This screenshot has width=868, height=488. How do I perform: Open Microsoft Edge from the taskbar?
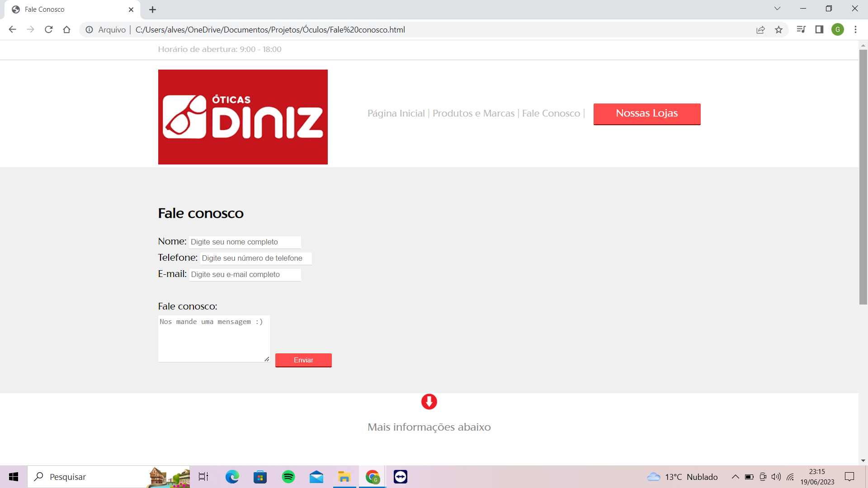point(232,477)
